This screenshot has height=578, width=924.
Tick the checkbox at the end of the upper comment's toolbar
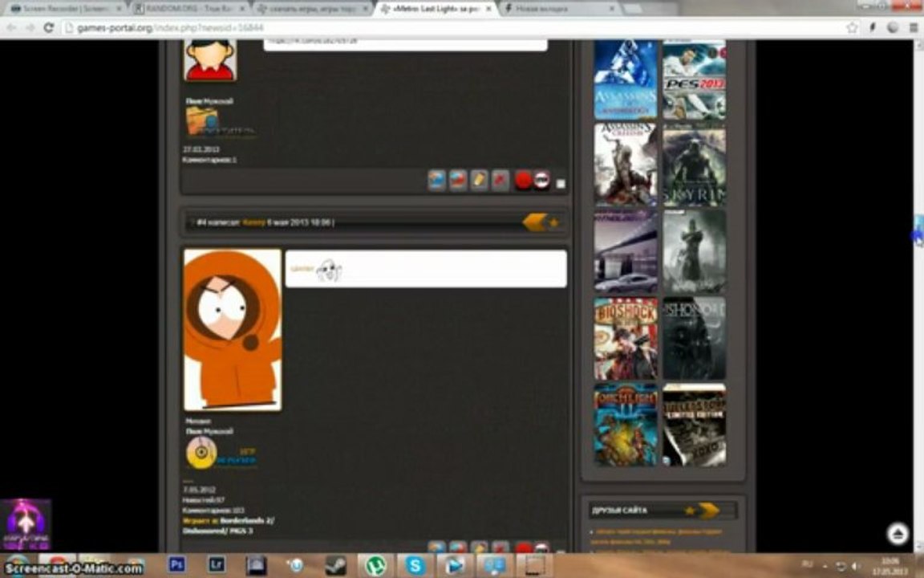click(561, 183)
